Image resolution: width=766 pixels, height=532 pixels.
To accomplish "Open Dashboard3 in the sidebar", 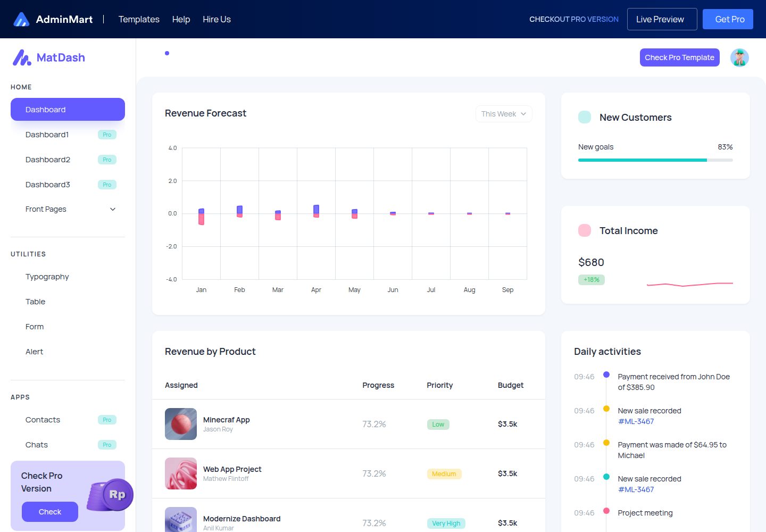I will (x=68, y=185).
